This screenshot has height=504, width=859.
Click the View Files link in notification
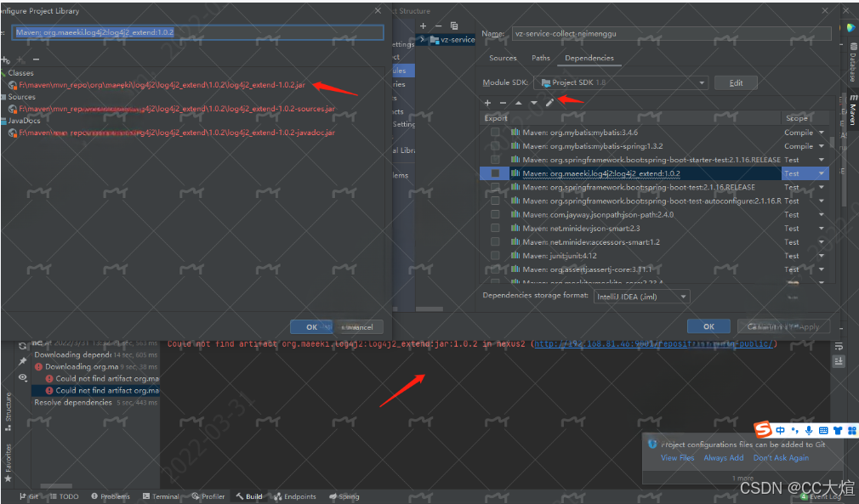[678, 457]
